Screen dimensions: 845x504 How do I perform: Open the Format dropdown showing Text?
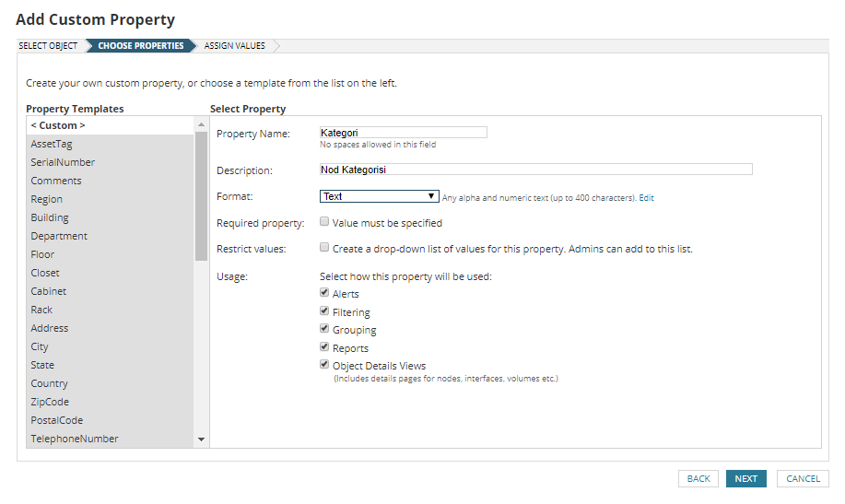pos(380,196)
